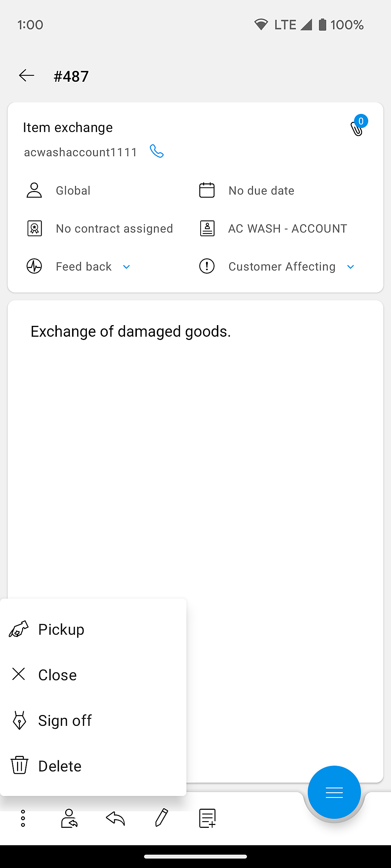Choose Delete from the popup menu
391x868 pixels.
pos(60,766)
